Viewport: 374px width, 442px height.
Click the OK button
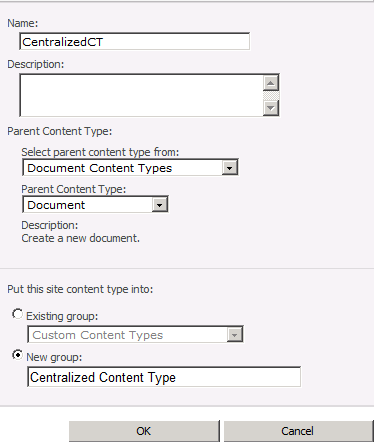tap(144, 431)
